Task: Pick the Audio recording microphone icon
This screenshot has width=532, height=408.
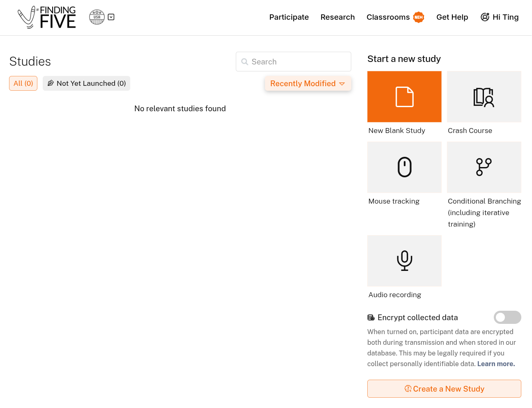Action: click(404, 261)
